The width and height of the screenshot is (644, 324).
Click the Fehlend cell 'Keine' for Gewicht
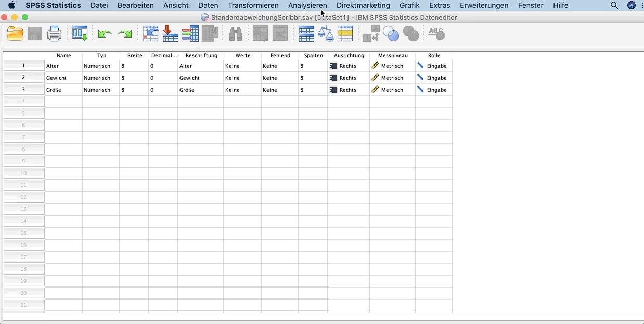(x=280, y=78)
